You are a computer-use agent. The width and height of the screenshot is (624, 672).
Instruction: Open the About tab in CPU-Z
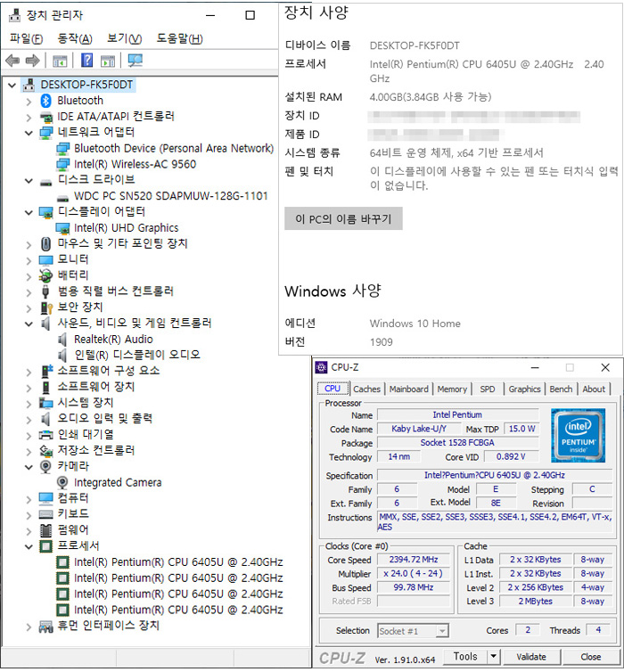594,389
